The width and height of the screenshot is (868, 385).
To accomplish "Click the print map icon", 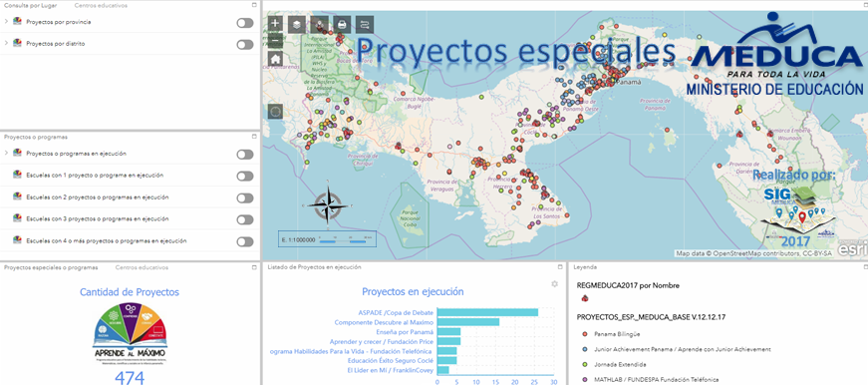I will click(342, 24).
